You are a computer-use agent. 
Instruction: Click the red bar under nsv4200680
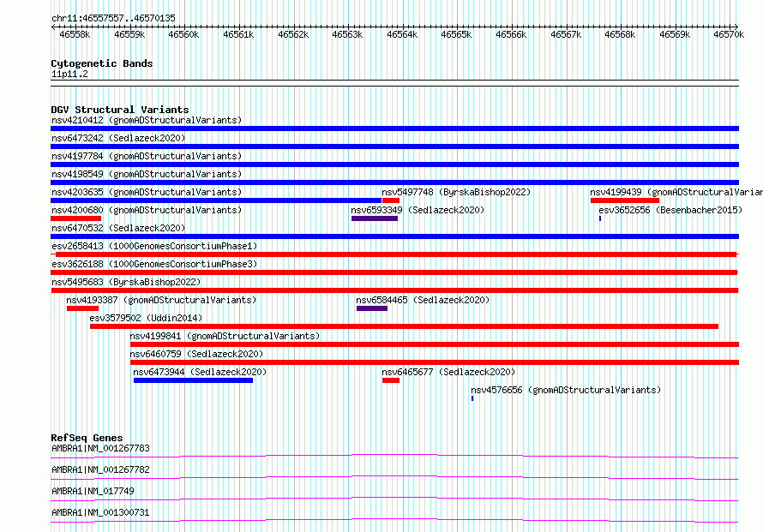point(76,218)
